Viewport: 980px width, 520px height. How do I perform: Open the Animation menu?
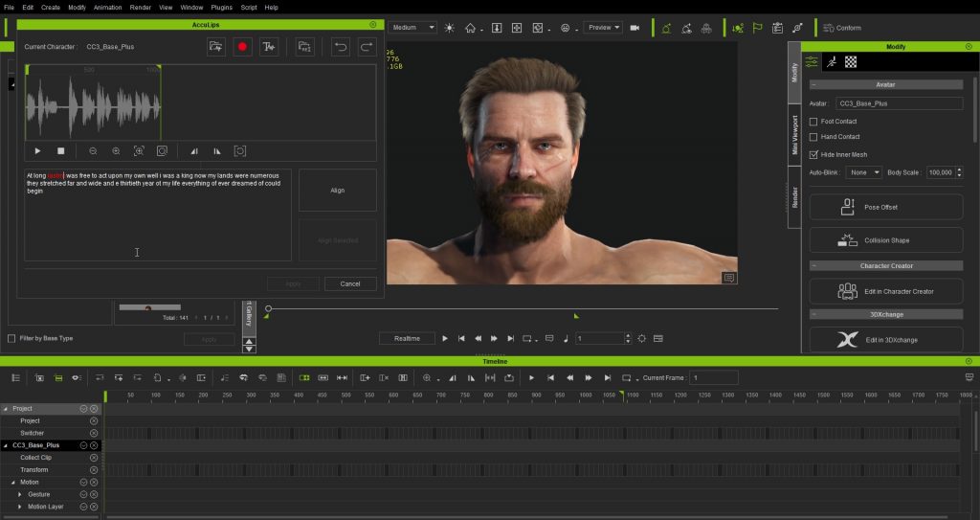pos(107,8)
